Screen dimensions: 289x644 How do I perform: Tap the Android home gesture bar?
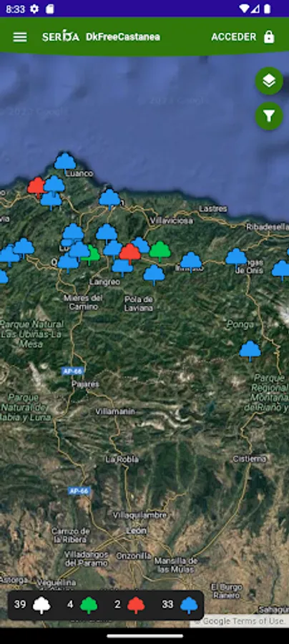[144, 636]
